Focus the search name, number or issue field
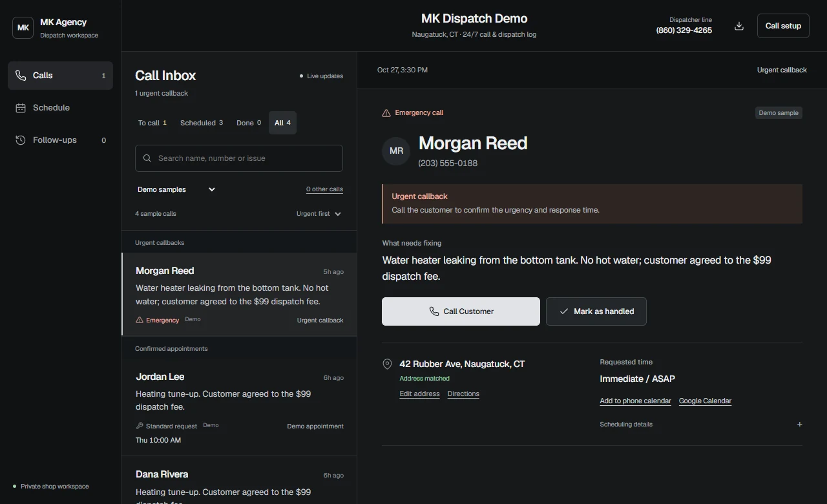This screenshot has height=504, width=827. [239, 158]
